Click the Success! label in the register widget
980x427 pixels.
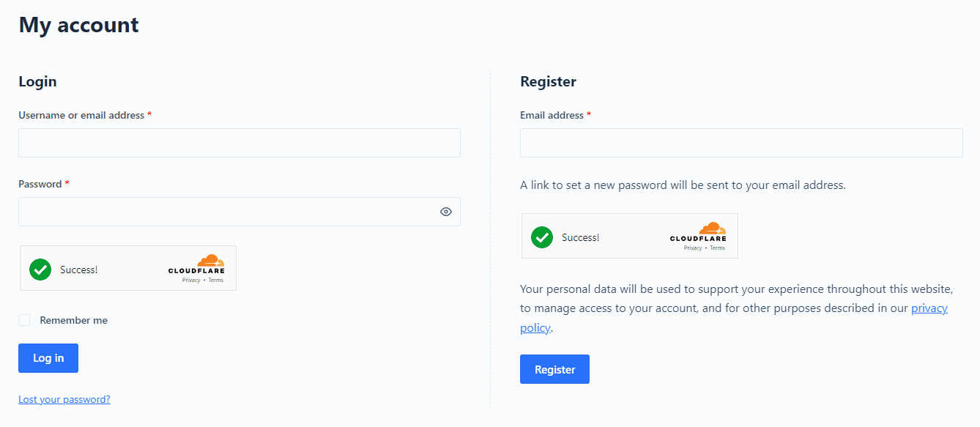click(x=581, y=237)
